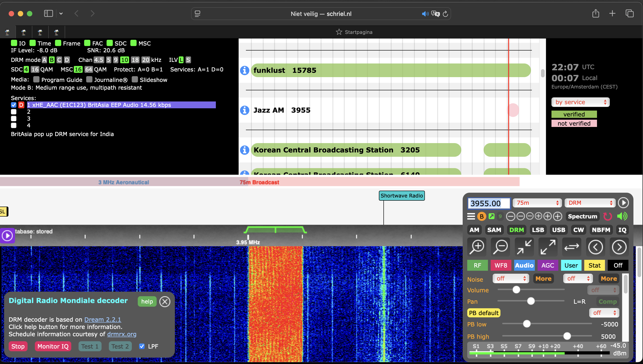Image resolution: width=643 pixels, height=364 pixels.
Task: Click the hamburger menu icon in control panel
Action: point(471,216)
